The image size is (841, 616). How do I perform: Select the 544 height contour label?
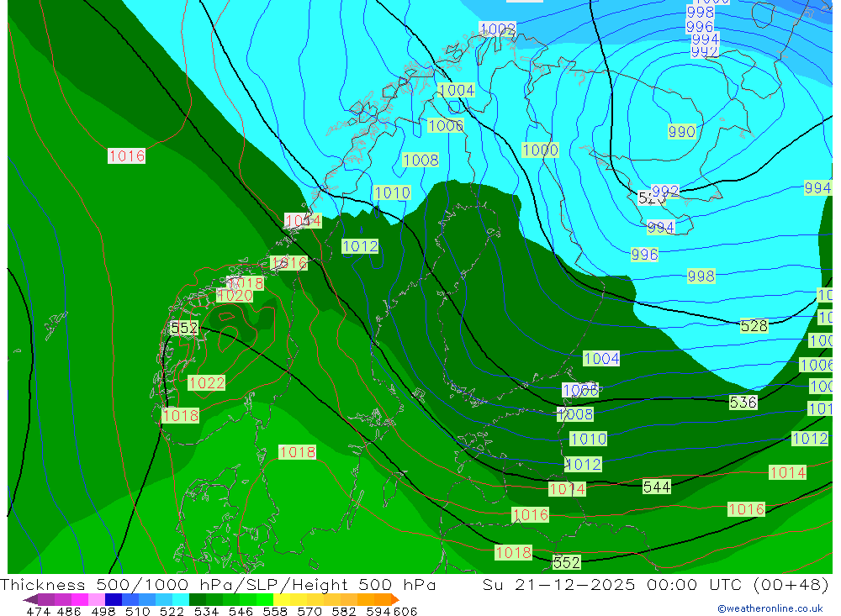click(657, 487)
